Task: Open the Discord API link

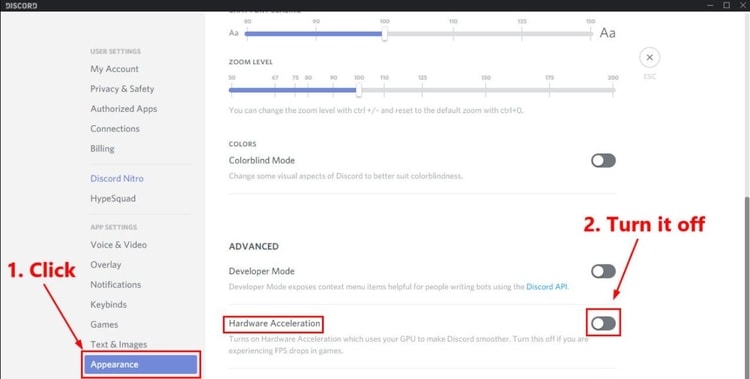Action: 546,287
